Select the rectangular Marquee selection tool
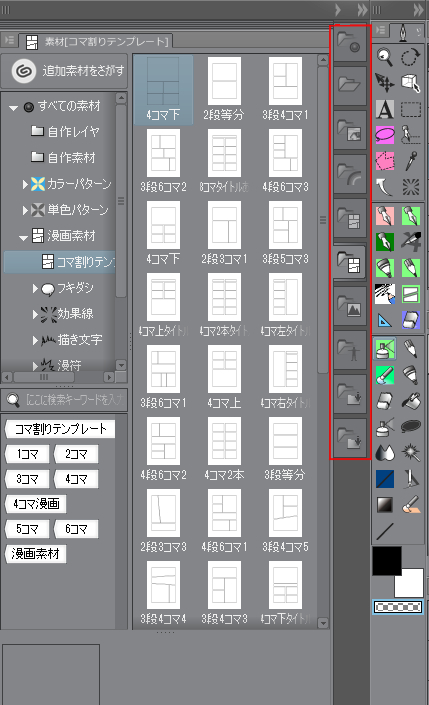The height and width of the screenshot is (705, 429). pos(411,109)
